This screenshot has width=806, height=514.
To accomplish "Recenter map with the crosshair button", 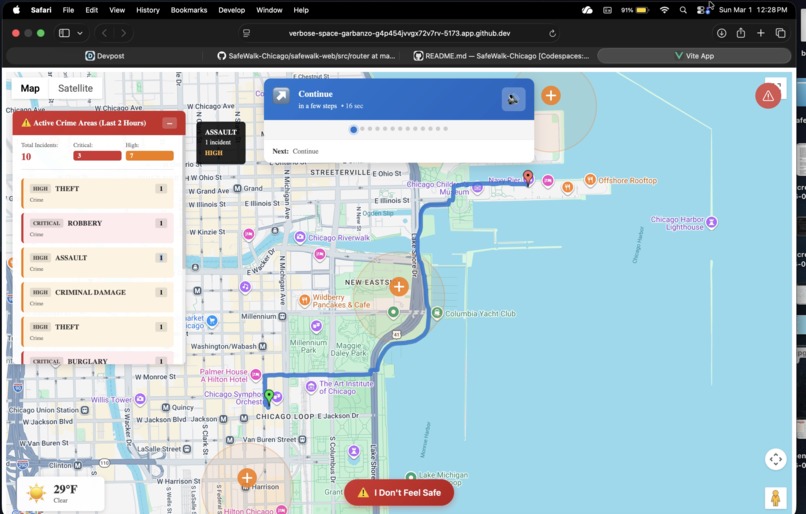I will pyautogui.click(x=775, y=459).
